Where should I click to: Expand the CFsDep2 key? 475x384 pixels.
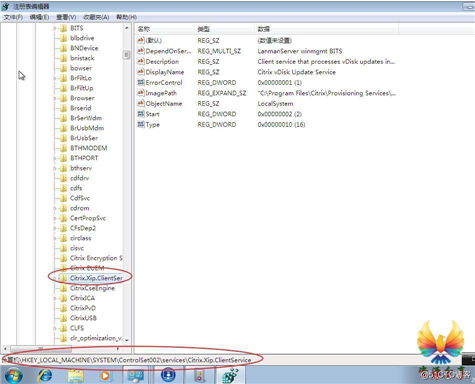coord(55,228)
